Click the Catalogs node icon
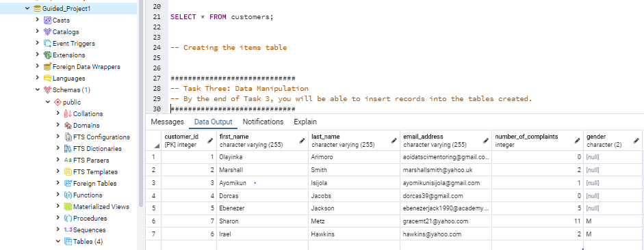The width and height of the screenshot is (644, 250). (48, 31)
